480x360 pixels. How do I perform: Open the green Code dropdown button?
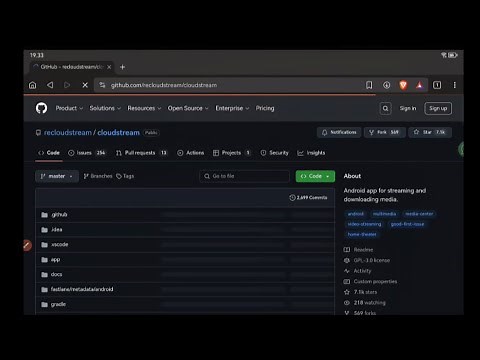click(x=315, y=176)
